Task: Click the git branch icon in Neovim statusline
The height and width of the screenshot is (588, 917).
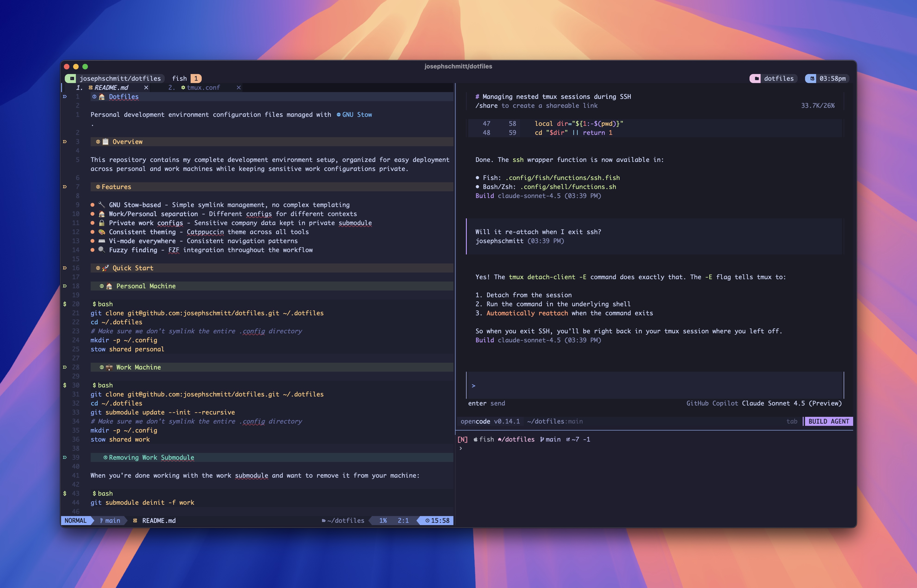Action: (x=101, y=520)
